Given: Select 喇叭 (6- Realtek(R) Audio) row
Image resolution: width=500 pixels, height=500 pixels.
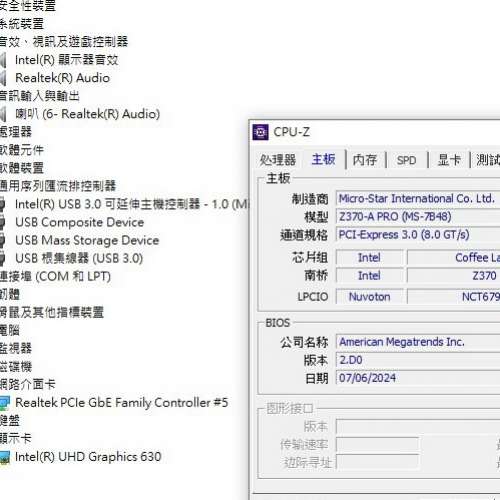Looking at the screenshot, I should [88, 114].
